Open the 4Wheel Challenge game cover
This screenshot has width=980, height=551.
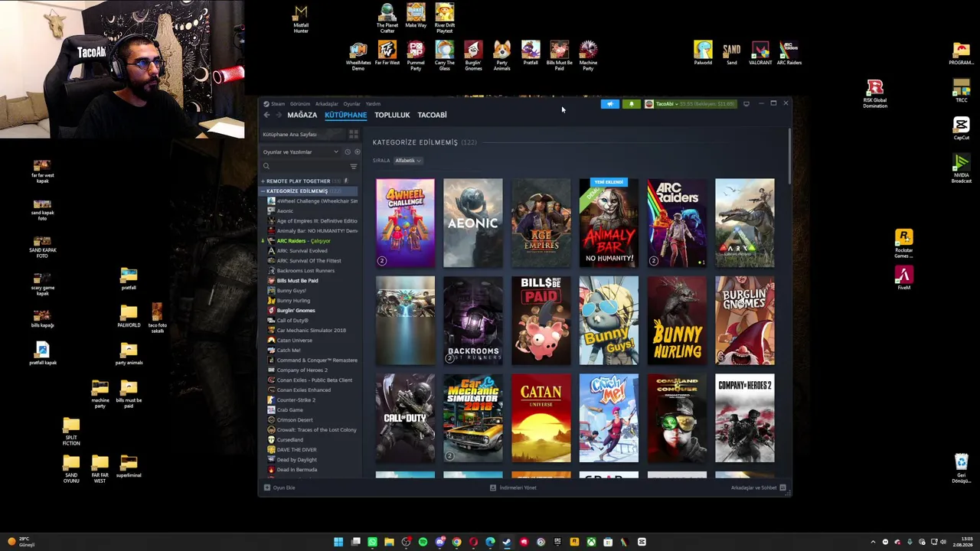pyautogui.click(x=405, y=223)
